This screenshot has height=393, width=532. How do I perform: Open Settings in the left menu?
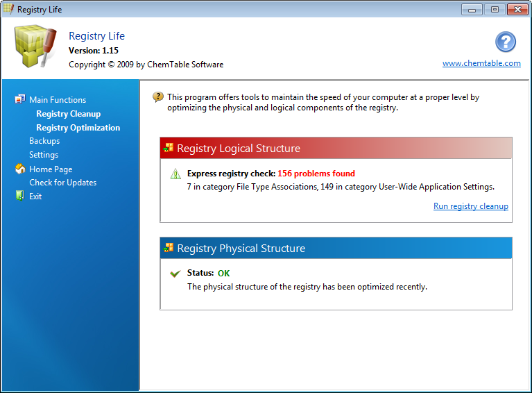44,155
